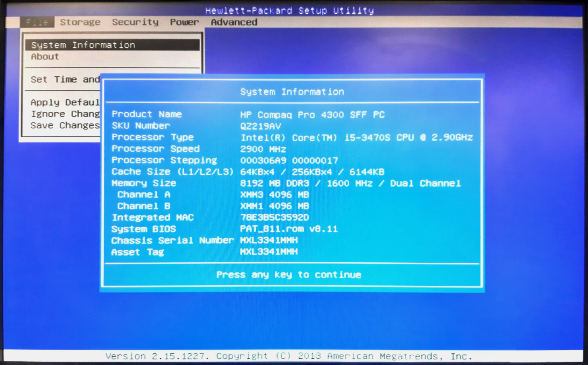Click the MAC address "78E3B5C3592D"
The image size is (588, 365).
point(275,217)
